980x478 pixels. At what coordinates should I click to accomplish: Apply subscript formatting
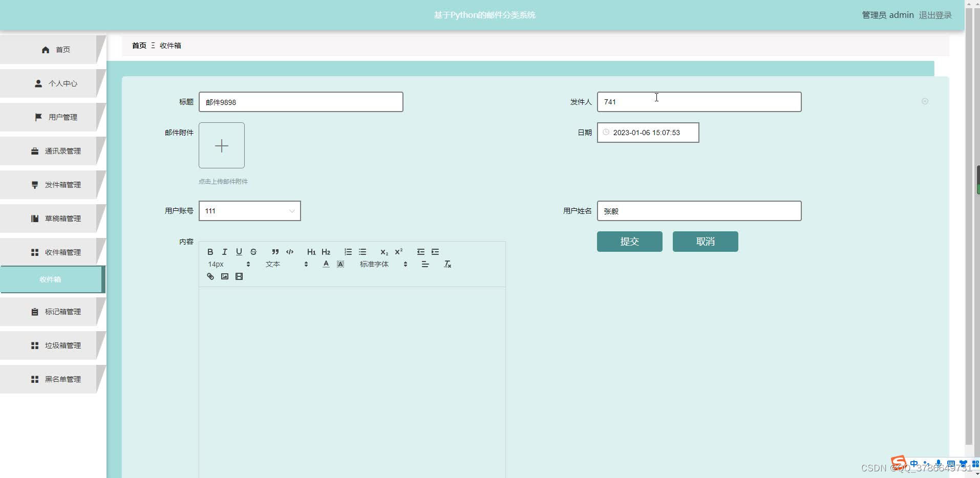[384, 252]
